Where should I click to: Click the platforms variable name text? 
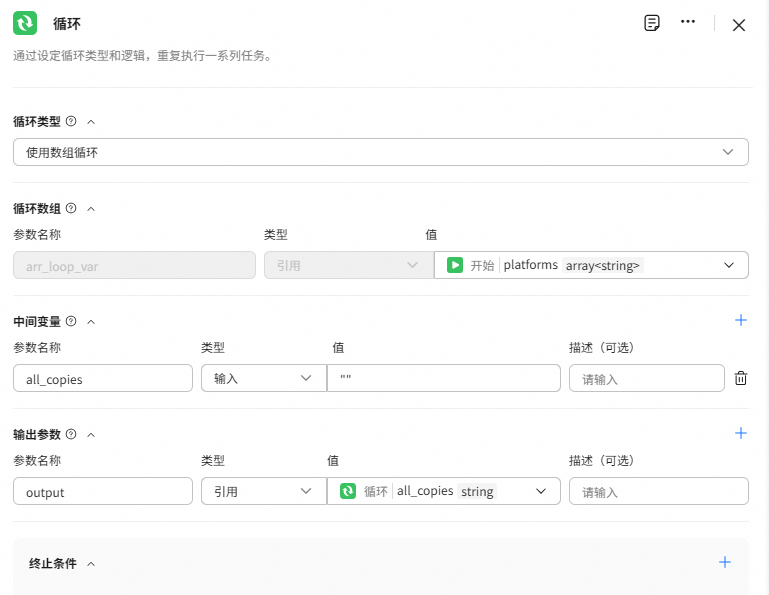pos(530,265)
